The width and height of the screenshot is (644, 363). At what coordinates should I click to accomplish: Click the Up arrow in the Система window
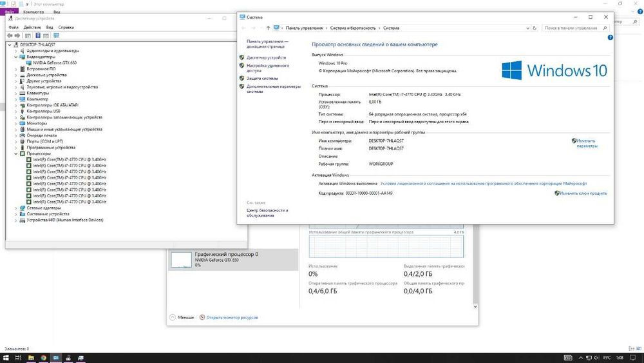(x=268, y=28)
